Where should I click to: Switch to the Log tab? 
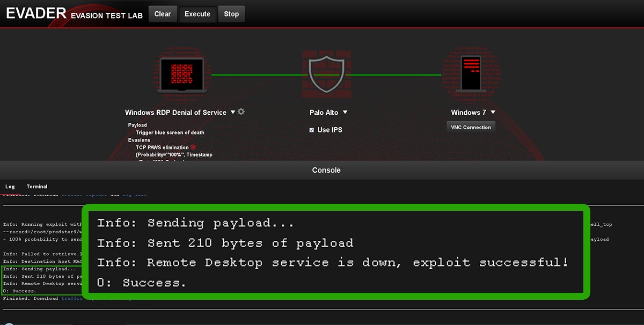(10, 187)
